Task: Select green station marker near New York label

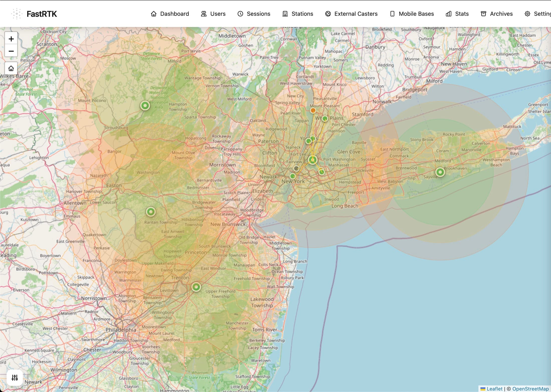Action: click(293, 176)
